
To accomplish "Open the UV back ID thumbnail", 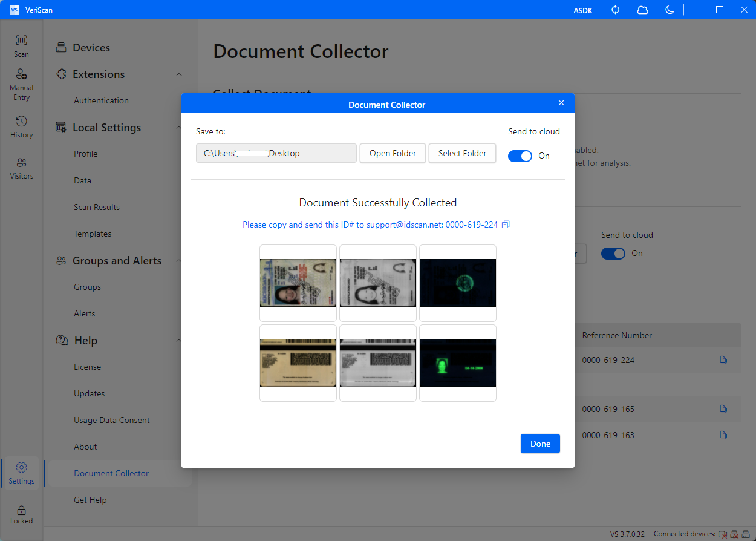I will (458, 363).
